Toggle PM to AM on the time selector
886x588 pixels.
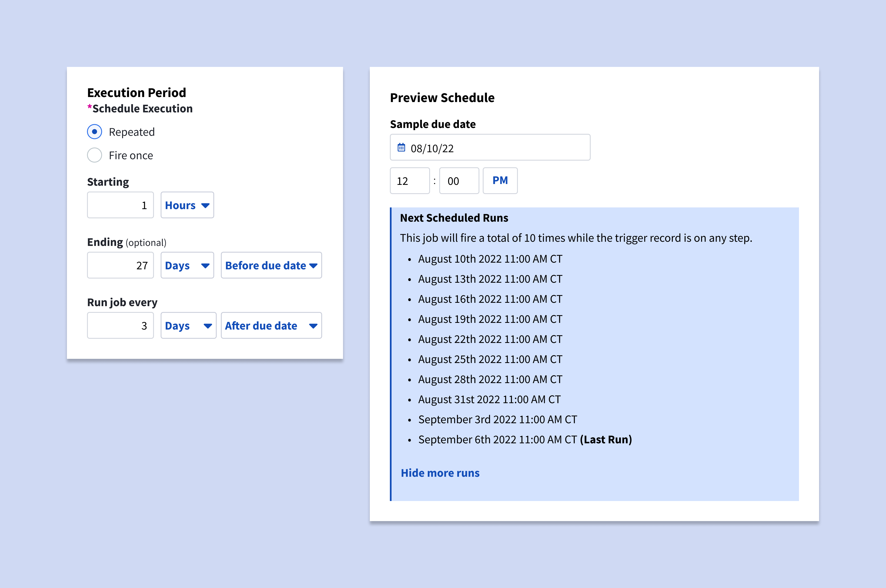coord(500,181)
